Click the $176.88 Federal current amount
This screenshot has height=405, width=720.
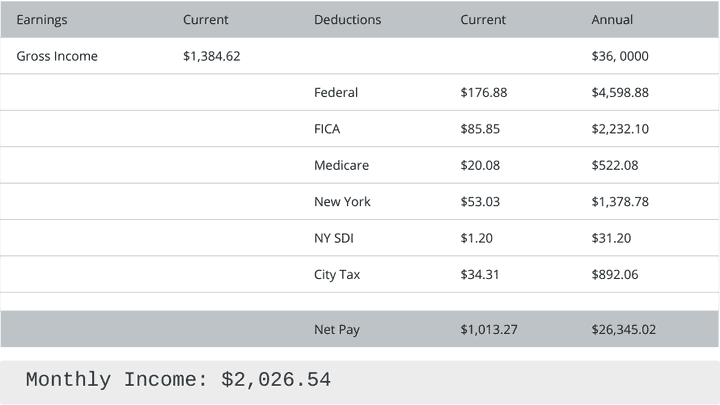click(484, 93)
